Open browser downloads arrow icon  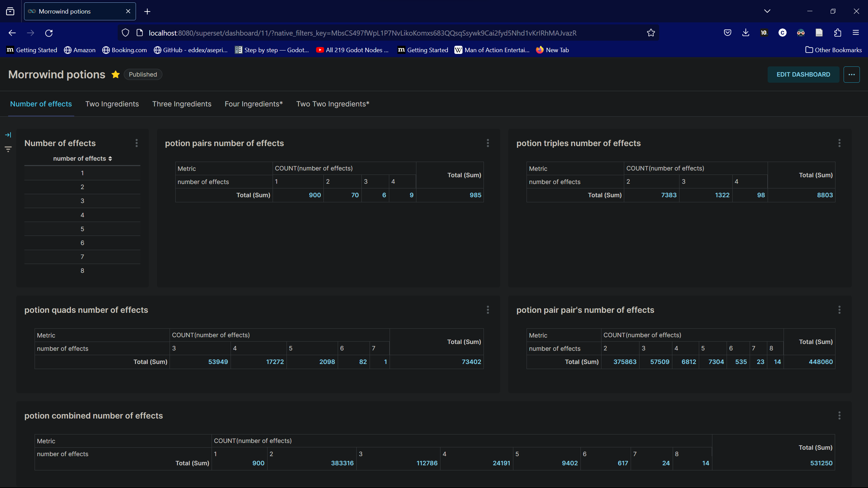point(746,33)
